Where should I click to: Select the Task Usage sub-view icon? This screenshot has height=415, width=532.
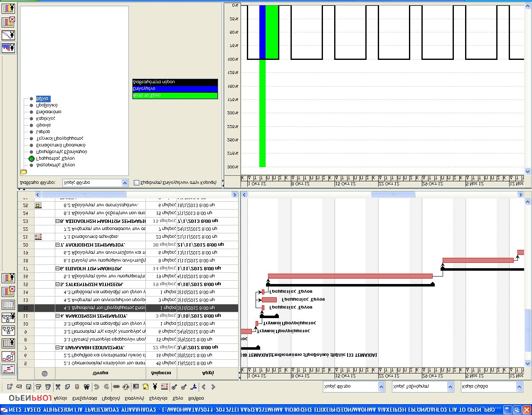[8, 22]
